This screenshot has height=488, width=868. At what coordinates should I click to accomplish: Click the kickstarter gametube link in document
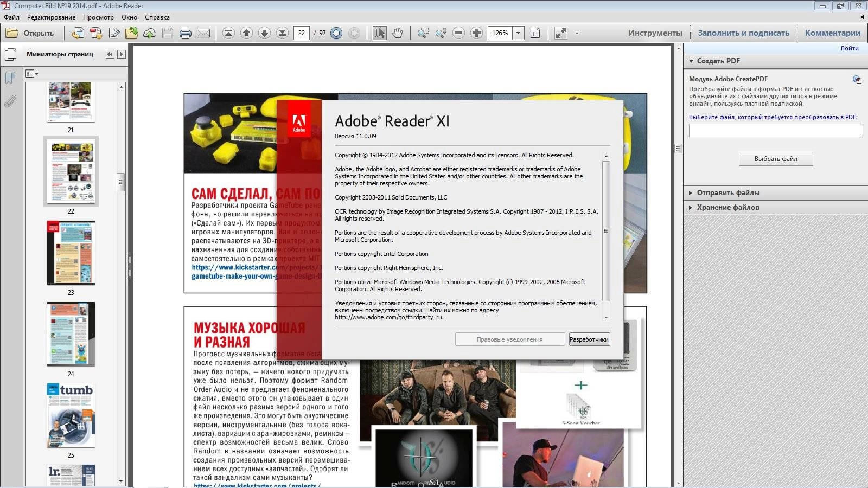coord(257,272)
